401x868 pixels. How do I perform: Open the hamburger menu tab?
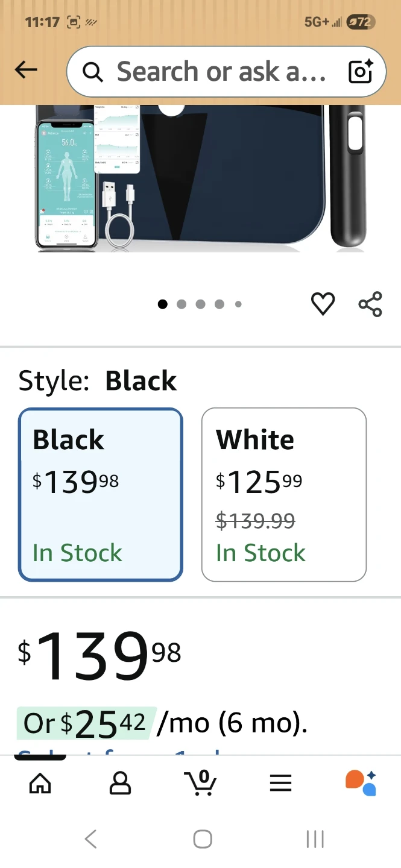280,782
